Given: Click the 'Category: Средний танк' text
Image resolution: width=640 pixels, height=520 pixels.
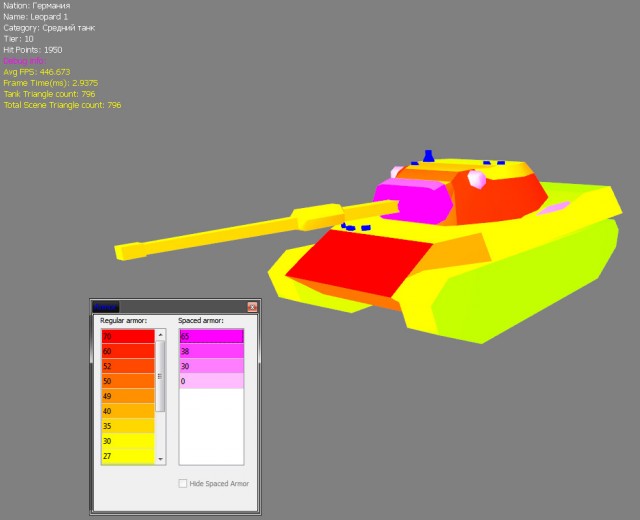Looking at the screenshot, I should [49, 28].
